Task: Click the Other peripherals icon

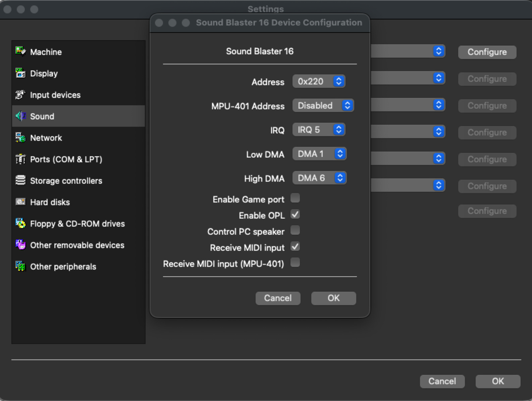Action: point(20,266)
